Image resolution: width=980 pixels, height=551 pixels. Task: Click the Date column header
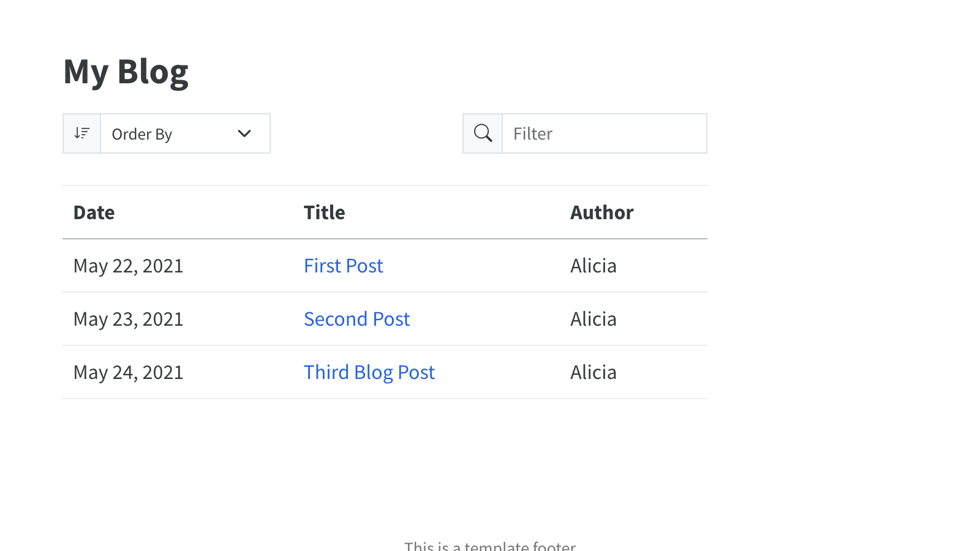[94, 212]
